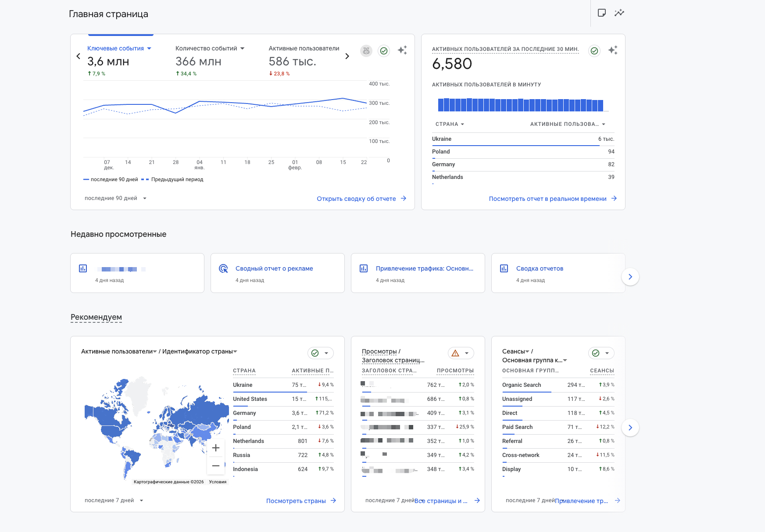The height and width of the screenshot is (532, 765).
Task: Click the green check status in the realtime card
Action: pyautogui.click(x=594, y=51)
